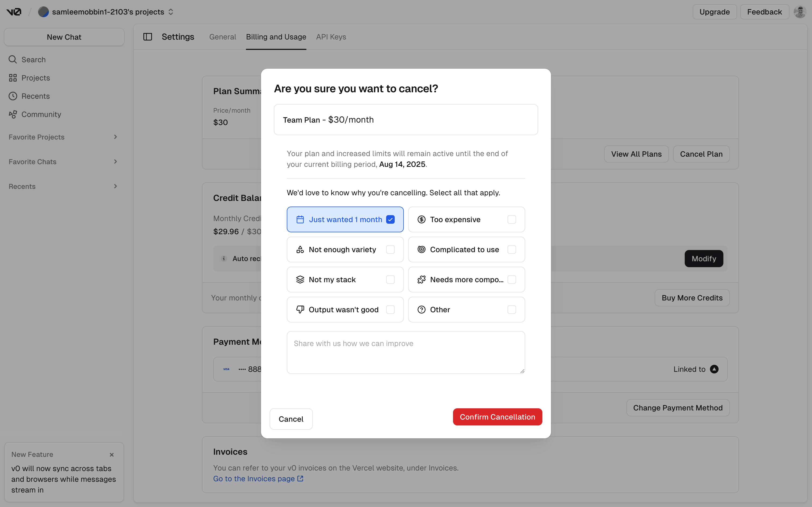Open Recents via clock icon
Image resolution: width=812 pixels, height=507 pixels.
tap(13, 96)
